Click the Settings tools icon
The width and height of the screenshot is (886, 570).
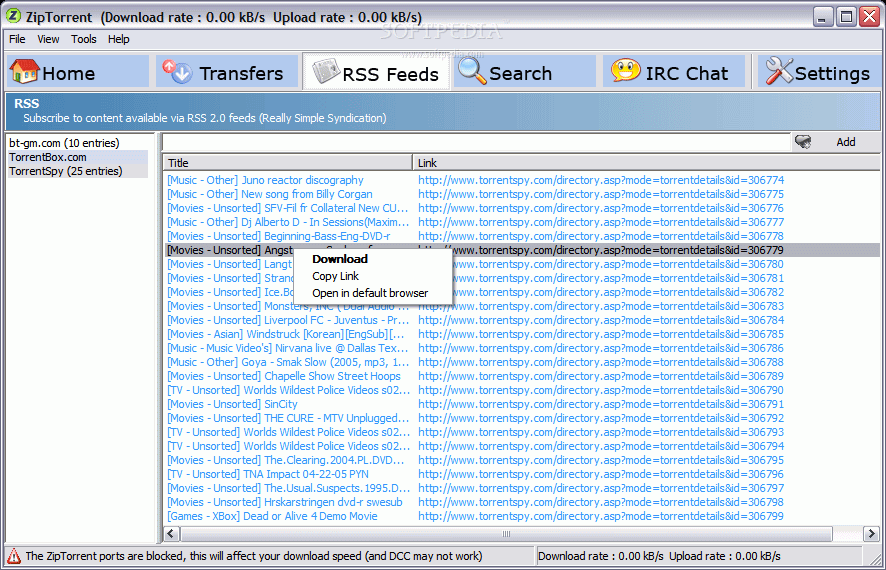coord(779,72)
